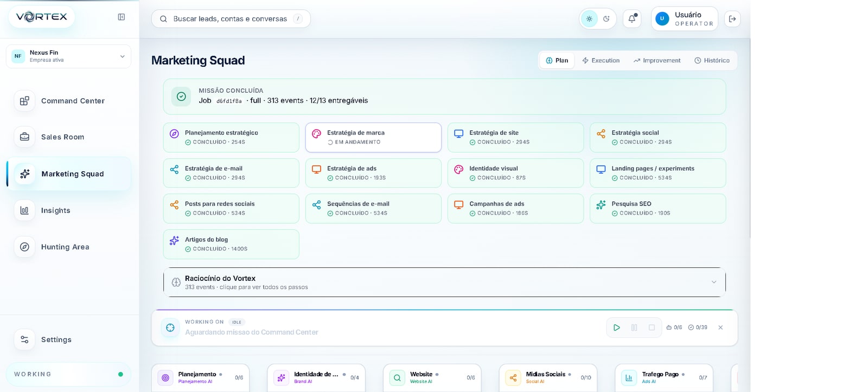Image resolution: width=868 pixels, height=392 pixels.
Task: Click Estratégia de e-mail share icon
Action: pos(174,169)
